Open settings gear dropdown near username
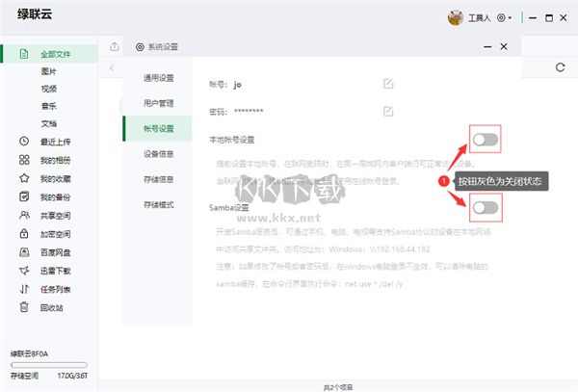This screenshot has width=578, height=392. [x=504, y=17]
